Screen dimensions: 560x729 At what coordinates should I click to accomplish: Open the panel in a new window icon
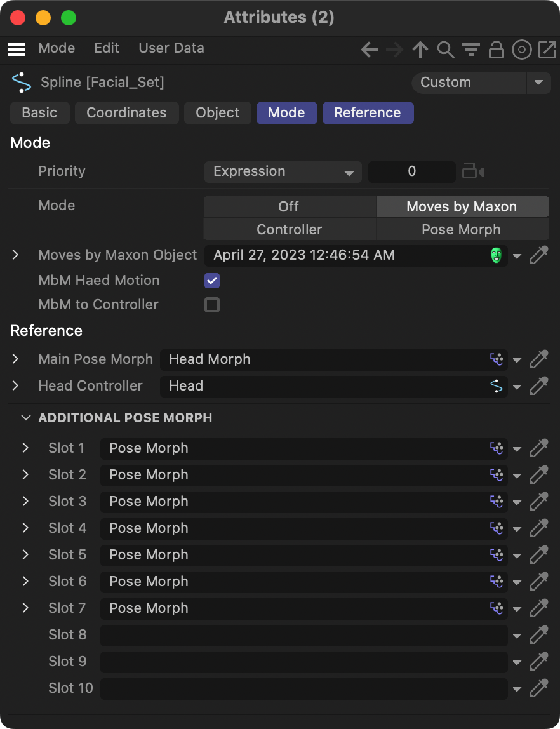click(547, 50)
